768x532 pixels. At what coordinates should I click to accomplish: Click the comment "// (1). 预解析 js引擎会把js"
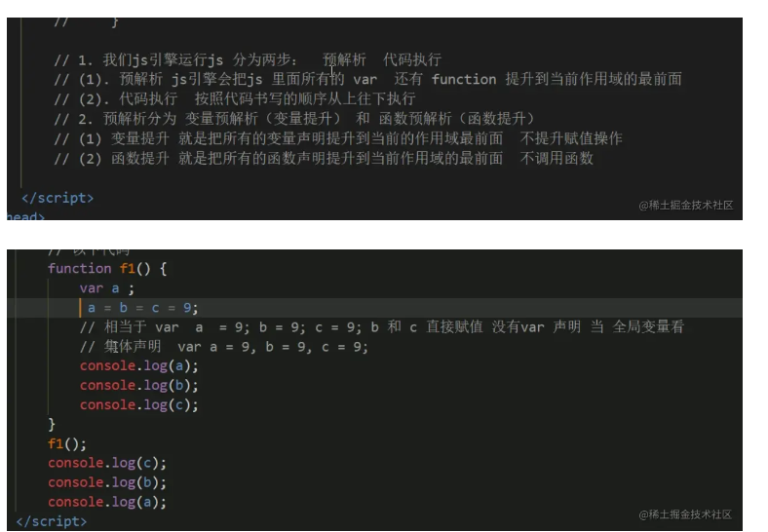click(367, 79)
